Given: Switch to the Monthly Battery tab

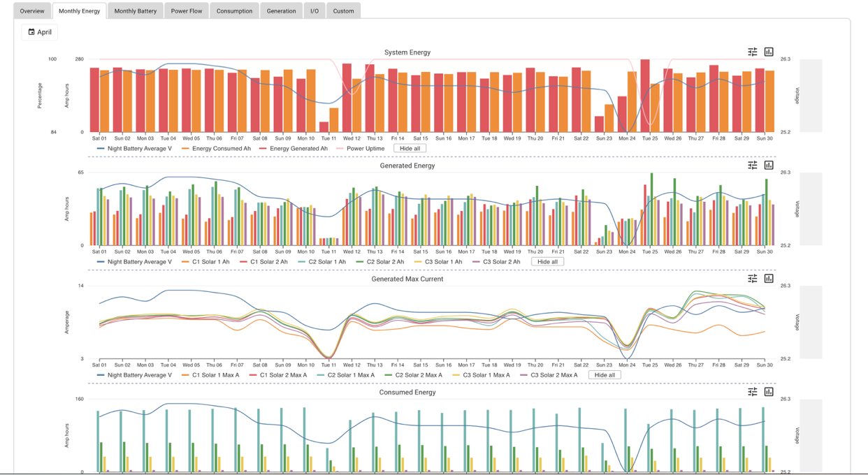Looking at the screenshot, I should point(135,11).
